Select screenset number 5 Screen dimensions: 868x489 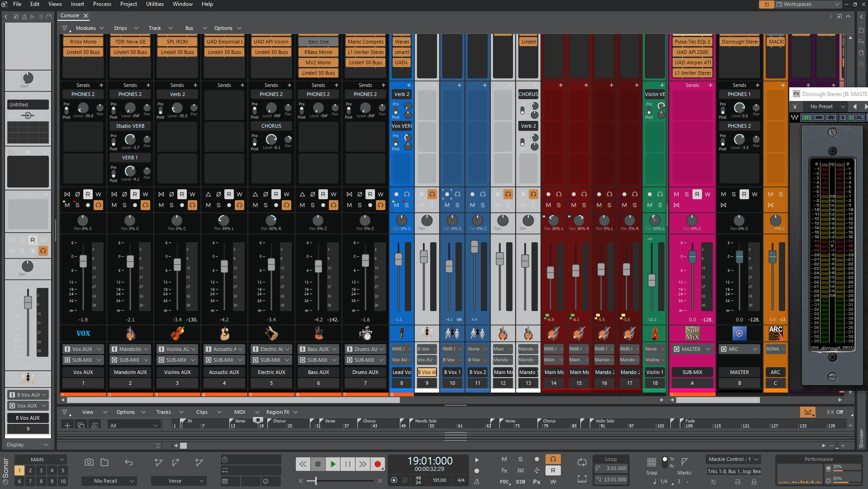pos(63,470)
